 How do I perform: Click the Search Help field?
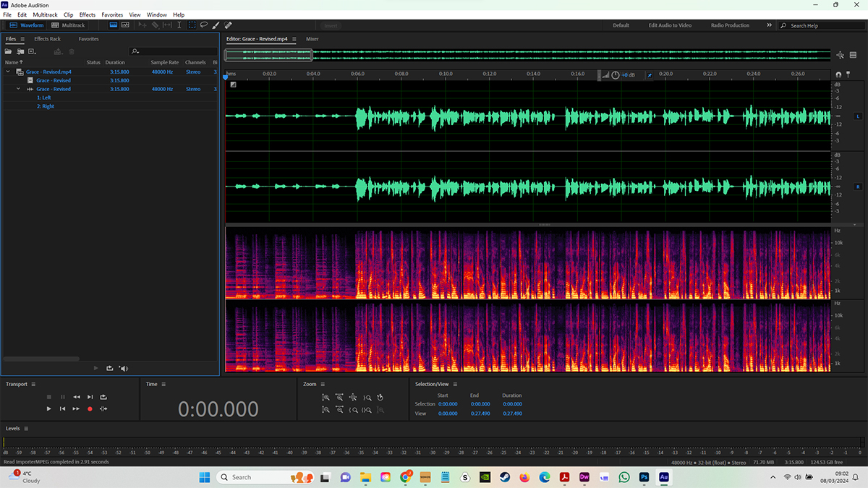[x=821, y=25]
